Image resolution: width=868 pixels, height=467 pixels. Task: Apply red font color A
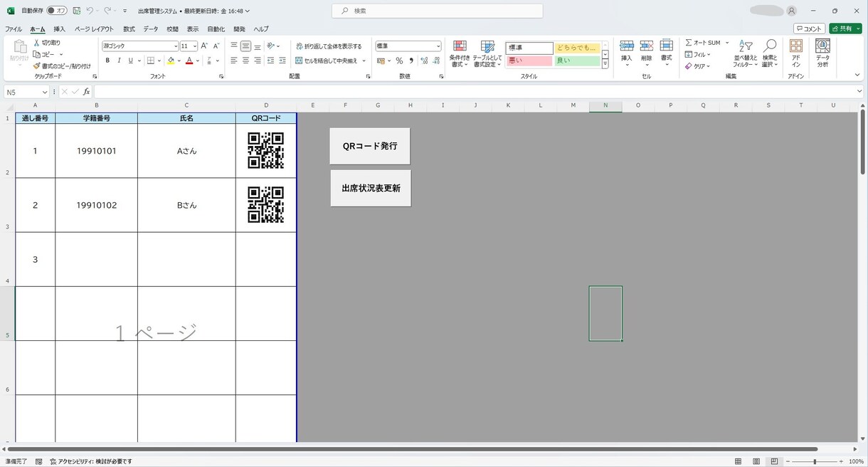click(189, 61)
